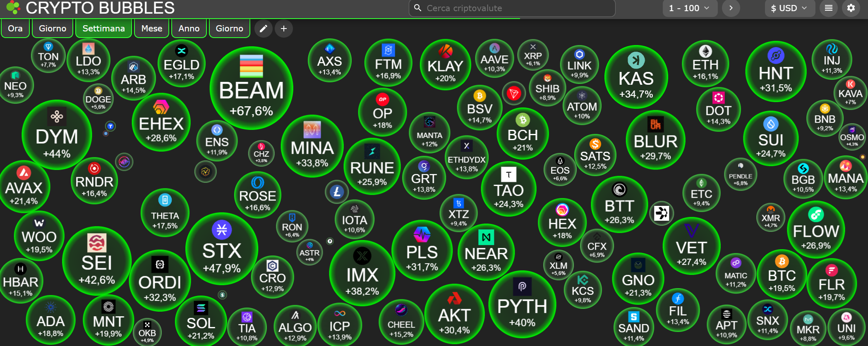Select the BEAM bubble
The width and height of the screenshot is (868, 346).
251,88
